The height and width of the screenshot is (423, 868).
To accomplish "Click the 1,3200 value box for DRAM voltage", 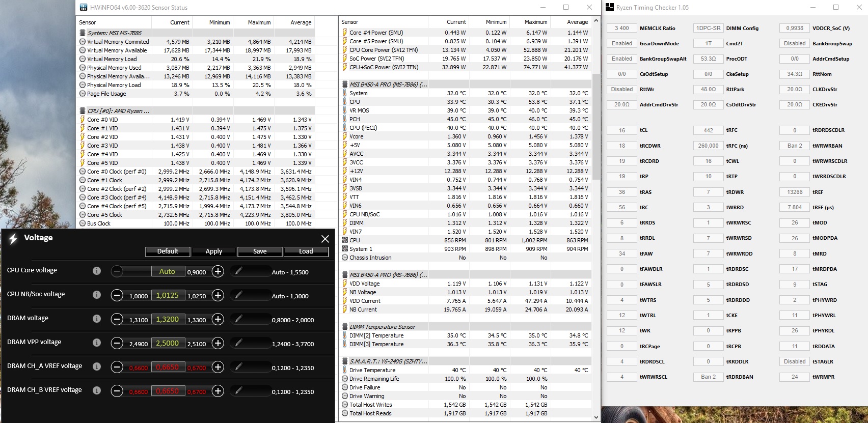I will tap(168, 319).
